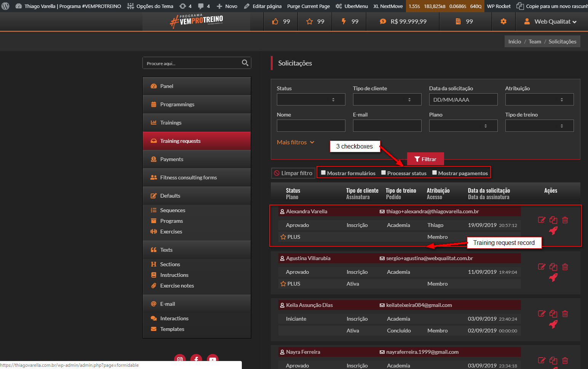Image resolution: width=588 pixels, height=369 pixels.
Task: Click copy icon for Alexandra Varella's request
Action: click(x=553, y=220)
